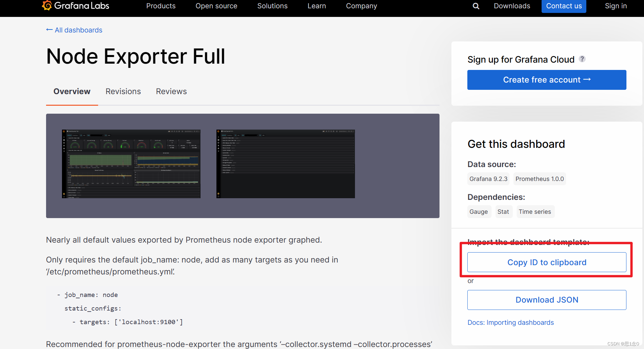644x349 pixels.
Task: Open the Solutions menu
Action: [272, 6]
